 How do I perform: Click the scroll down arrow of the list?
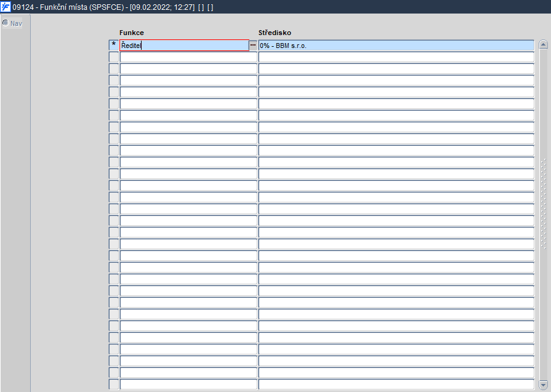click(543, 385)
